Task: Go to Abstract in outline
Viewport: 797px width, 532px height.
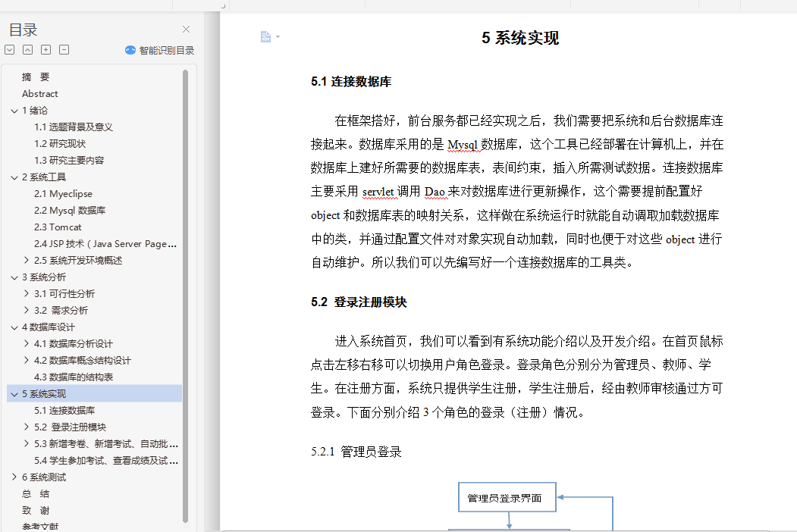Action: [x=39, y=93]
